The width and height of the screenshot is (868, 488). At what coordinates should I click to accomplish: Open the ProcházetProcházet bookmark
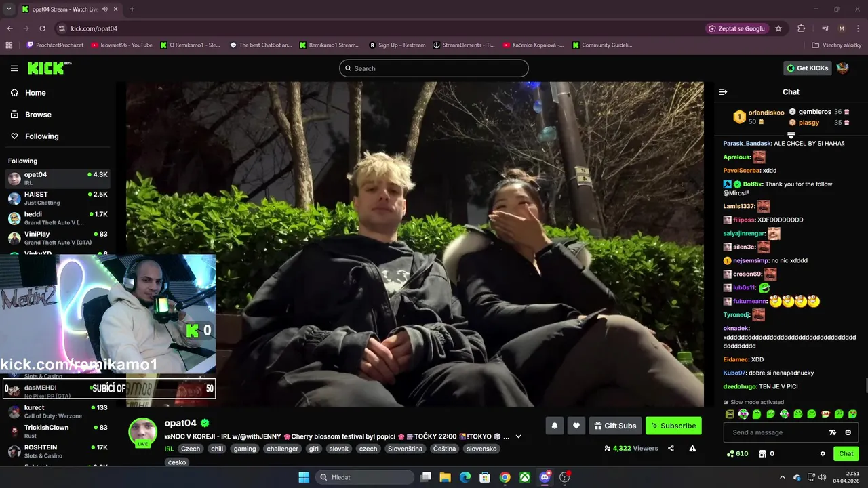pyautogui.click(x=55, y=45)
